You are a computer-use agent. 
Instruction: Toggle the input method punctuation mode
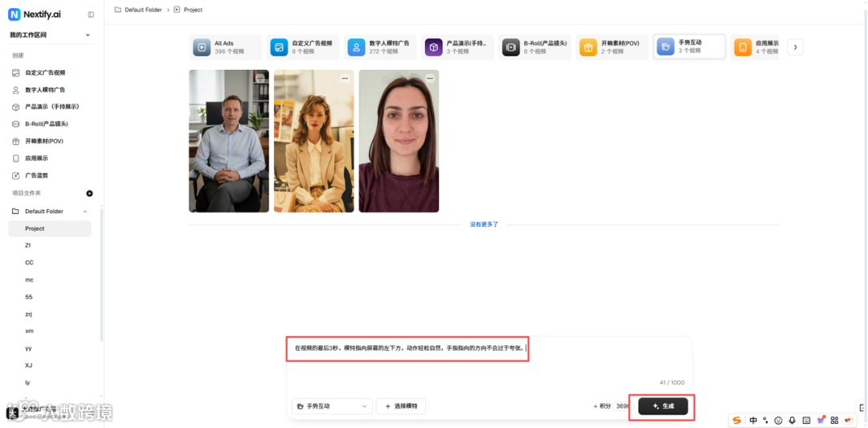point(766,420)
